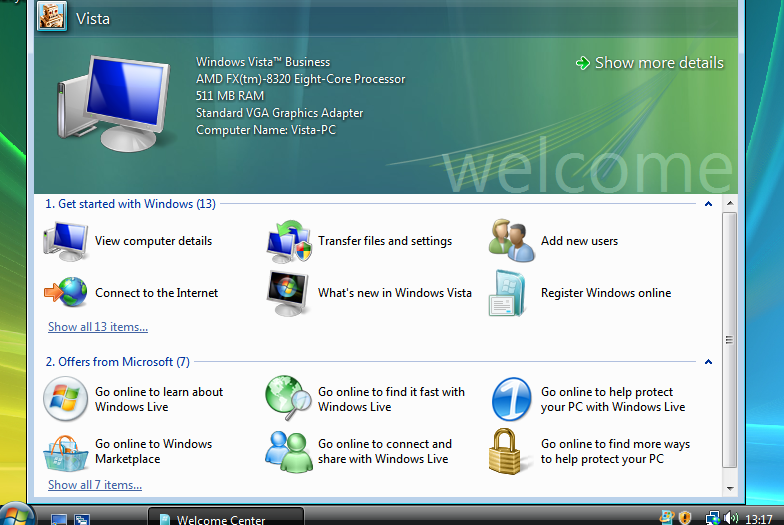
Task: Click Show Desktop quick launch icon
Action: click(x=59, y=520)
